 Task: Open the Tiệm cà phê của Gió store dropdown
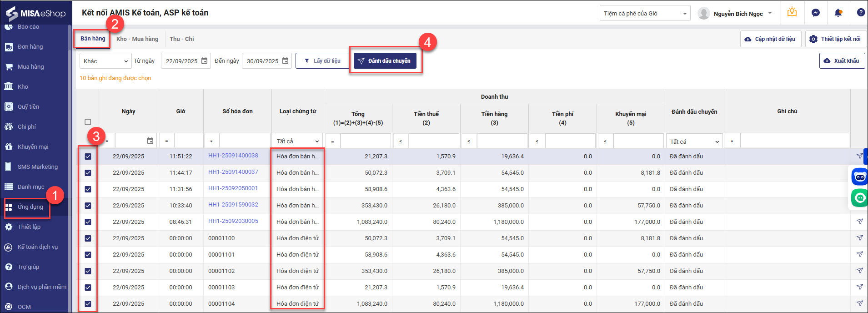click(x=645, y=14)
